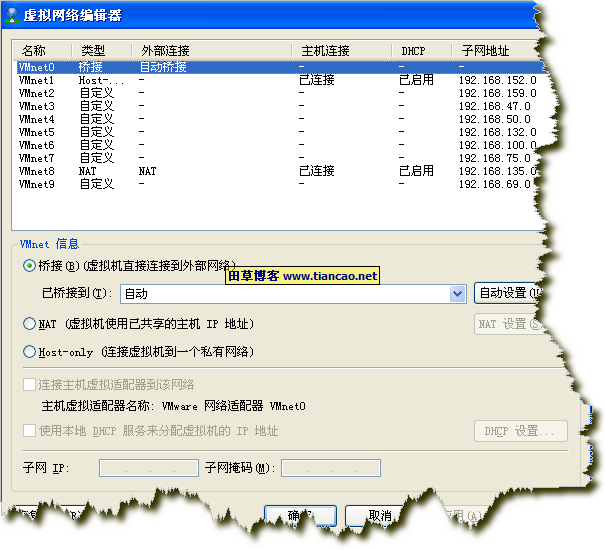
Task: Sort by the 类型 column header
Action: 101,50
